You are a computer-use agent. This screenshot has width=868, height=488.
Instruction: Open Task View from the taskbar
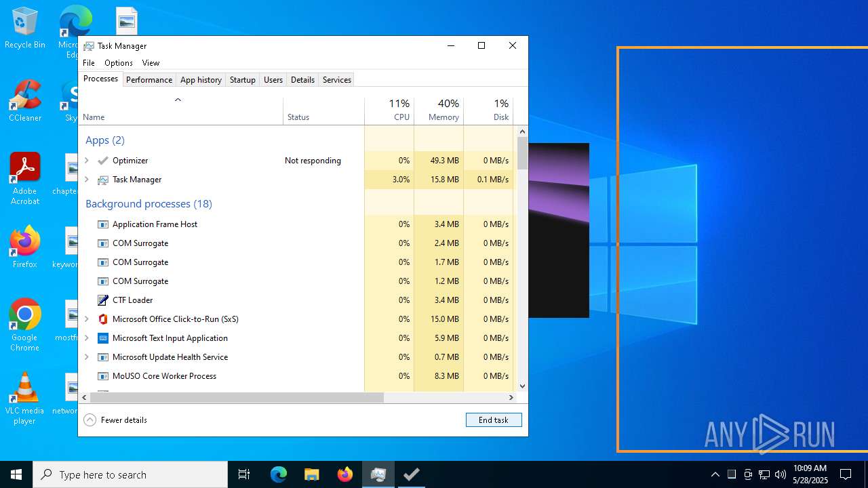244,474
